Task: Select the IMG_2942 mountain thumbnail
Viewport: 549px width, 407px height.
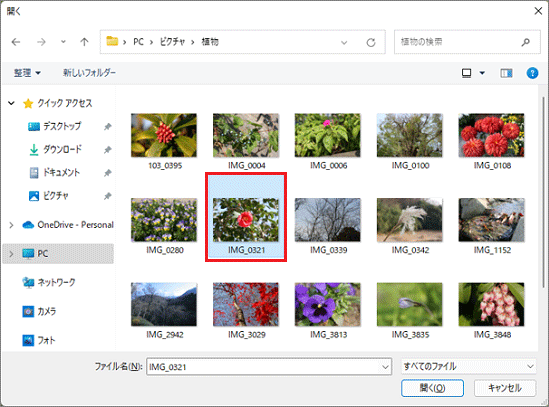Action: [164, 305]
